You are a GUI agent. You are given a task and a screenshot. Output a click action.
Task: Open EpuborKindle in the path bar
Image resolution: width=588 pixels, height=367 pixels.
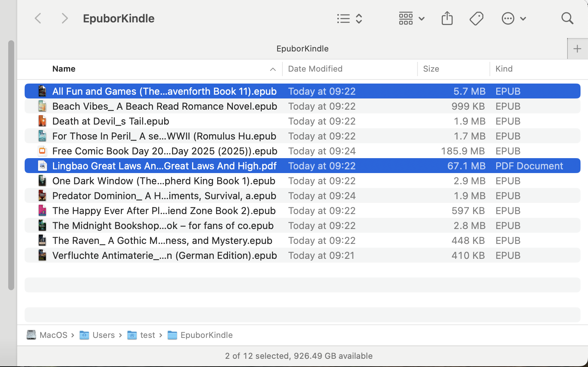pos(207,335)
